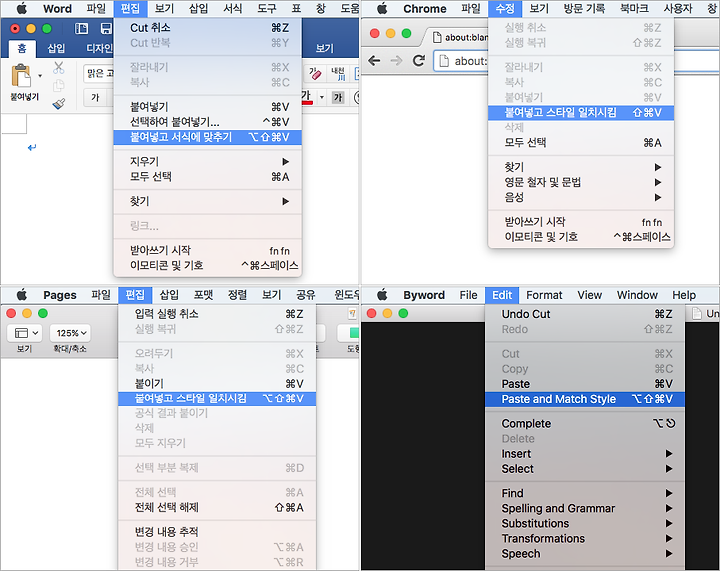This screenshot has height=571, width=720.
Task: Click the red font color button in Word
Action: point(307,97)
